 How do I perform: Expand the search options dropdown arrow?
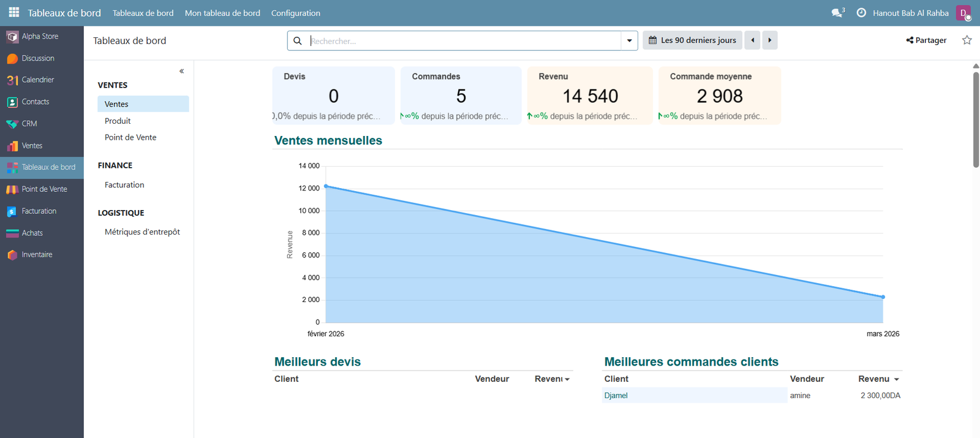coord(629,41)
